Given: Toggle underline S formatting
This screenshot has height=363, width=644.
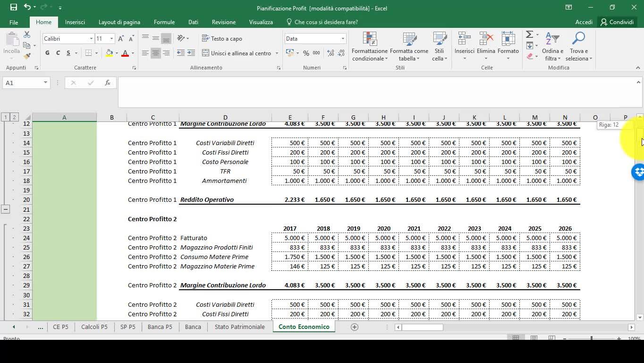Looking at the screenshot, I should 68,53.
